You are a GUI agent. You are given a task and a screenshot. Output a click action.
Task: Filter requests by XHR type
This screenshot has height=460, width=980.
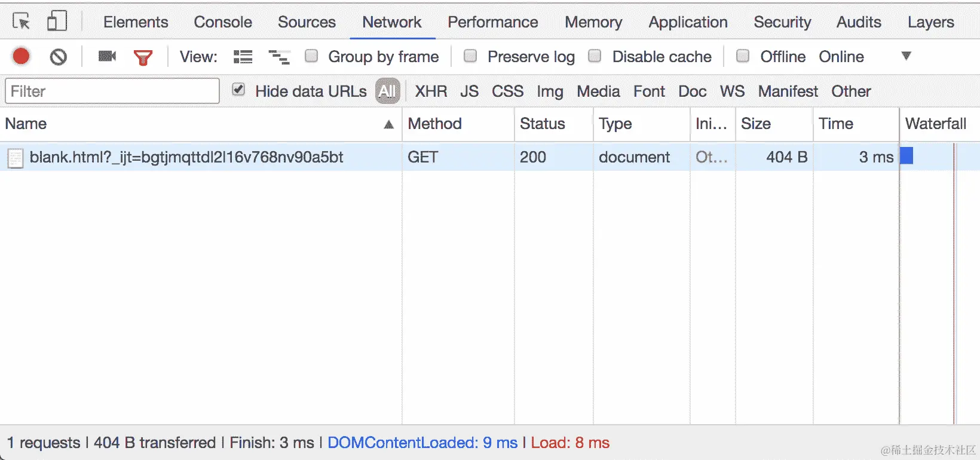pos(431,91)
